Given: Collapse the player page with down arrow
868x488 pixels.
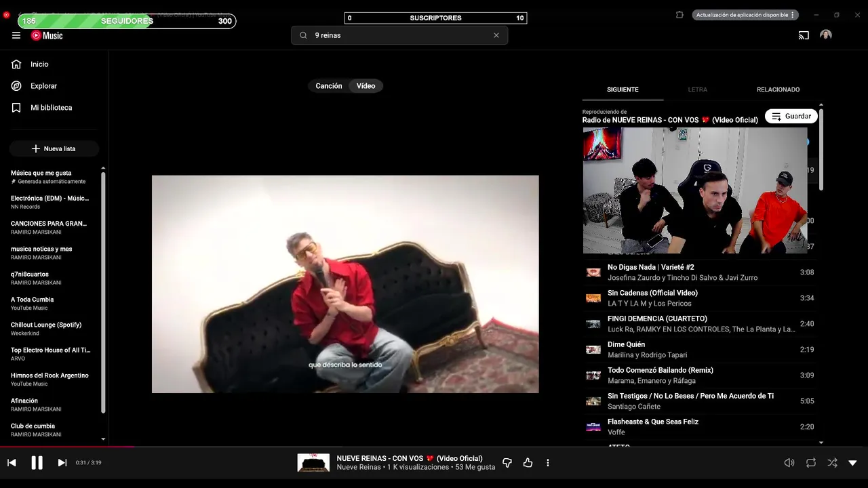Looking at the screenshot, I should tap(852, 463).
